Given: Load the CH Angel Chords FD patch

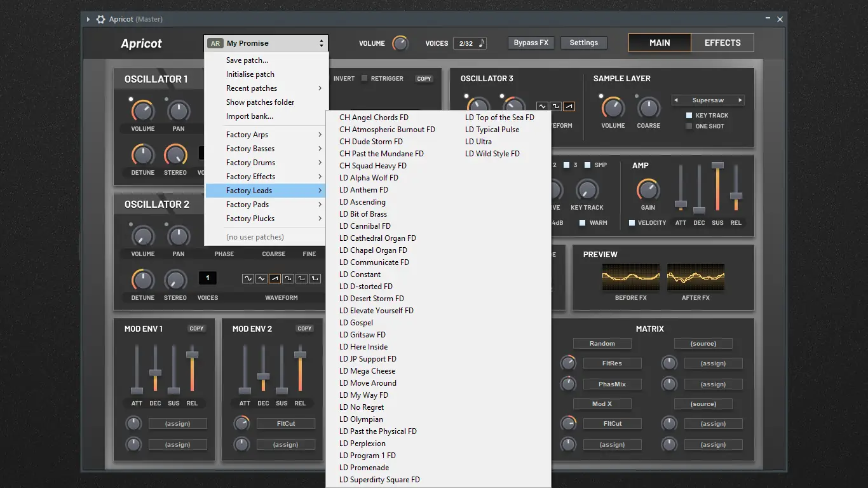Looking at the screenshot, I should tap(374, 118).
